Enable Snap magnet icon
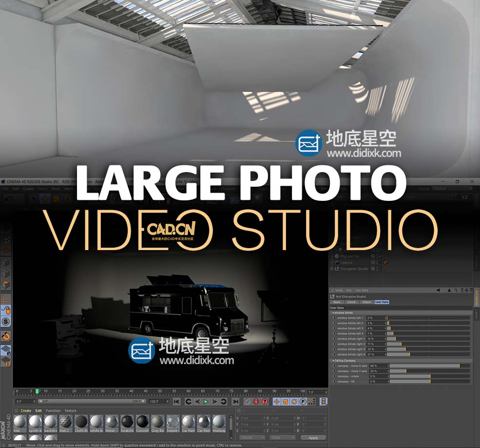The height and width of the screenshot is (448, 480). coord(6,336)
